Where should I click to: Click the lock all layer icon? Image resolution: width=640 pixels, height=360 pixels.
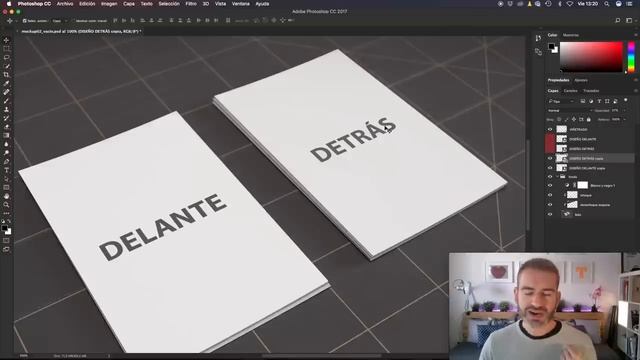point(588,120)
